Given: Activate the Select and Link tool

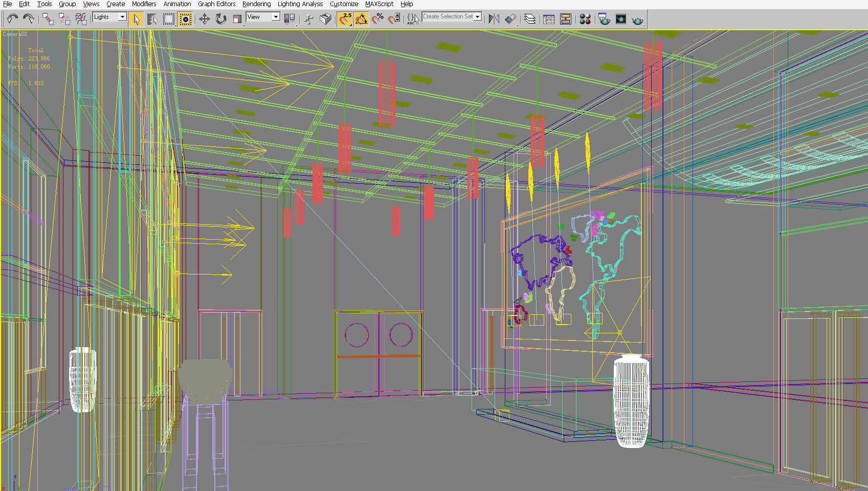Looking at the screenshot, I should point(48,19).
